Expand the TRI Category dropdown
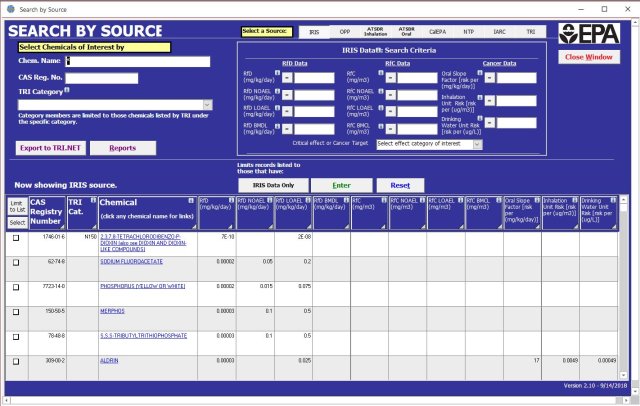 tap(206, 104)
